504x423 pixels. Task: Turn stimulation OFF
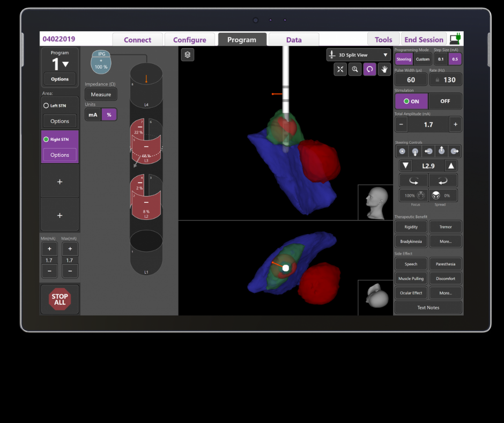coord(444,101)
